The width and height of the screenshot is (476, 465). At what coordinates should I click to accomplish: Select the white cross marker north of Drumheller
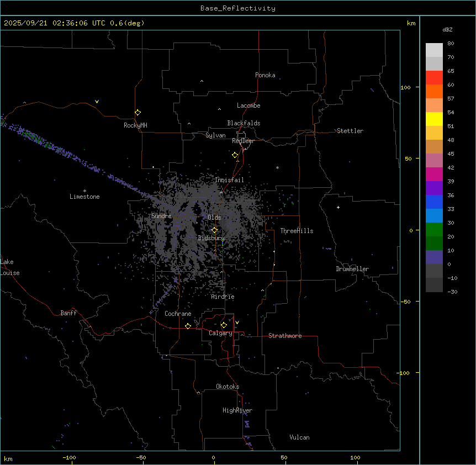[339, 207]
